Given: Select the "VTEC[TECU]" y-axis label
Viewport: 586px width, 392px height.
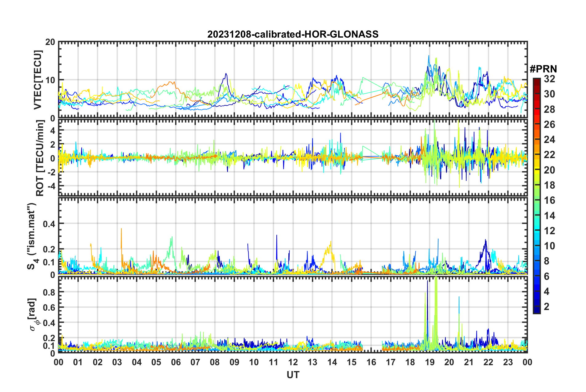Looking at the screenshot, I should pos(38,80).
